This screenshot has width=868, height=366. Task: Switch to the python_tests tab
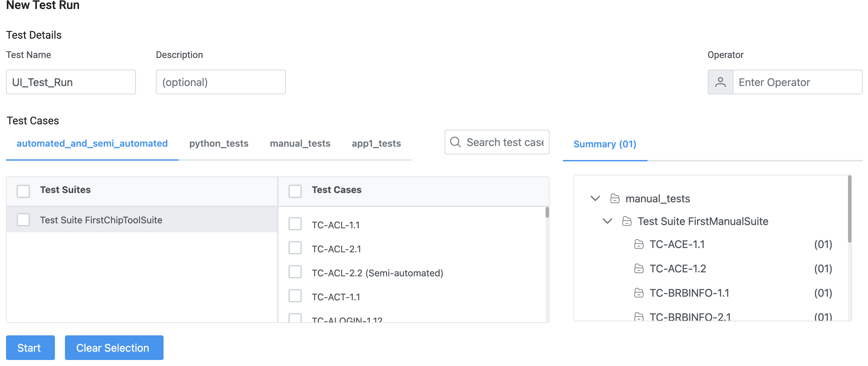point(219,143)
